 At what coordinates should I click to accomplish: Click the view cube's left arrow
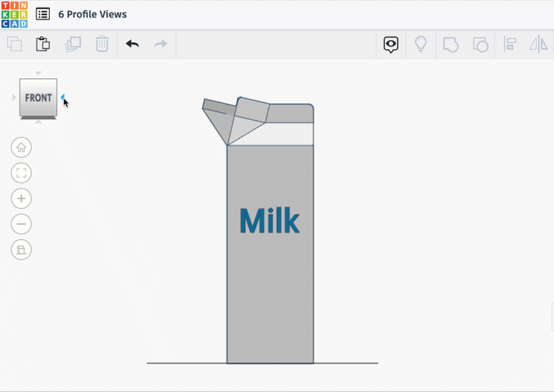(14, 98)
